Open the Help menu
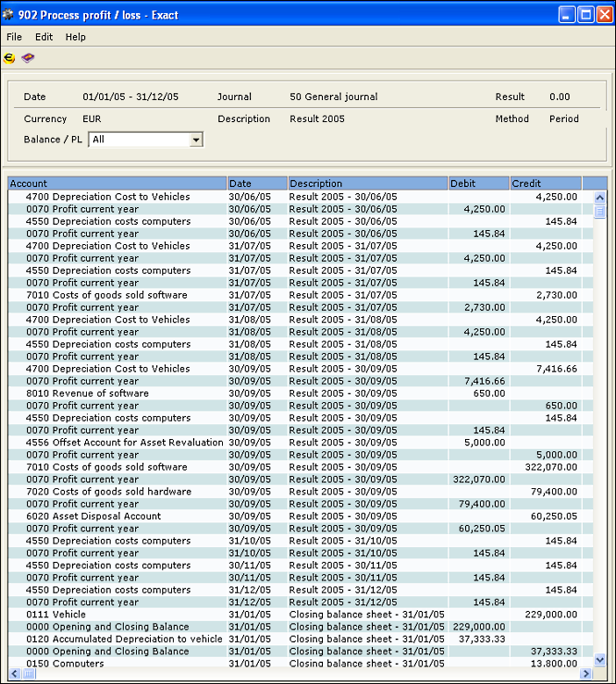This screenshot has width=616, height=684. pos(75,37)
